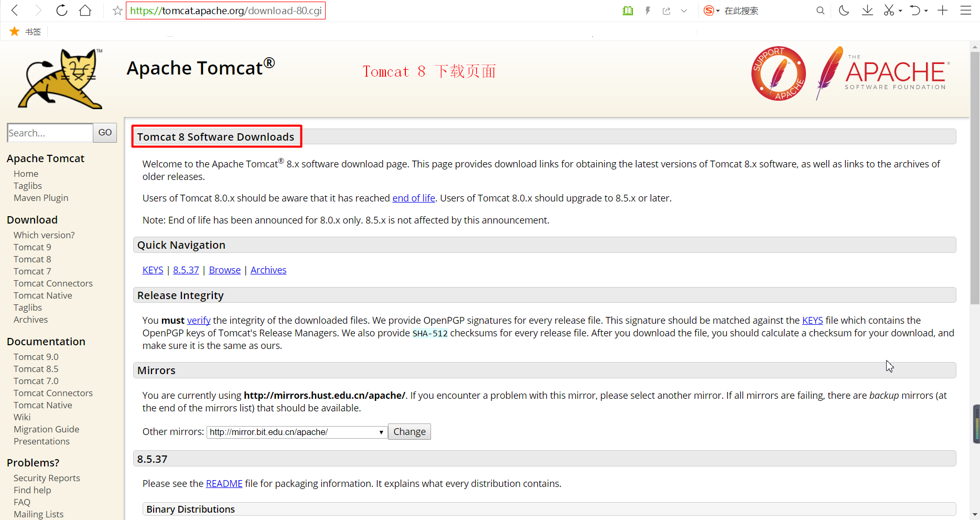The image size is (980, 520).
Task: Click the scissors screenshot tool
Action: (x=889, y=10)
